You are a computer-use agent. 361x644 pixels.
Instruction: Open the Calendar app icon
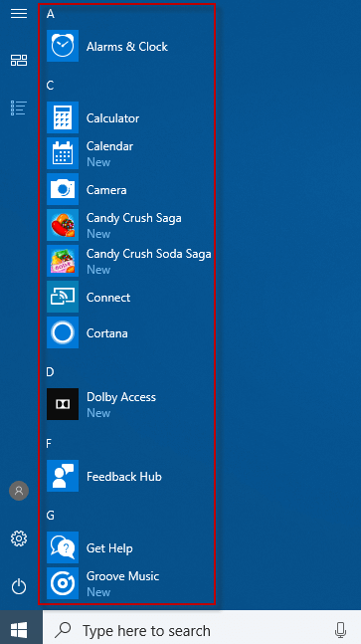(x=63, y=153)
